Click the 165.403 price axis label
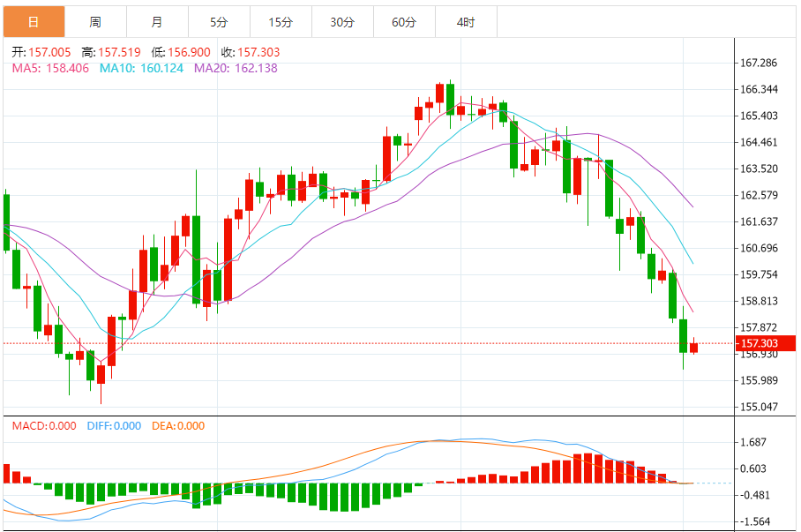Viewport: 801px width, 532px height. (x=760, y=116)
